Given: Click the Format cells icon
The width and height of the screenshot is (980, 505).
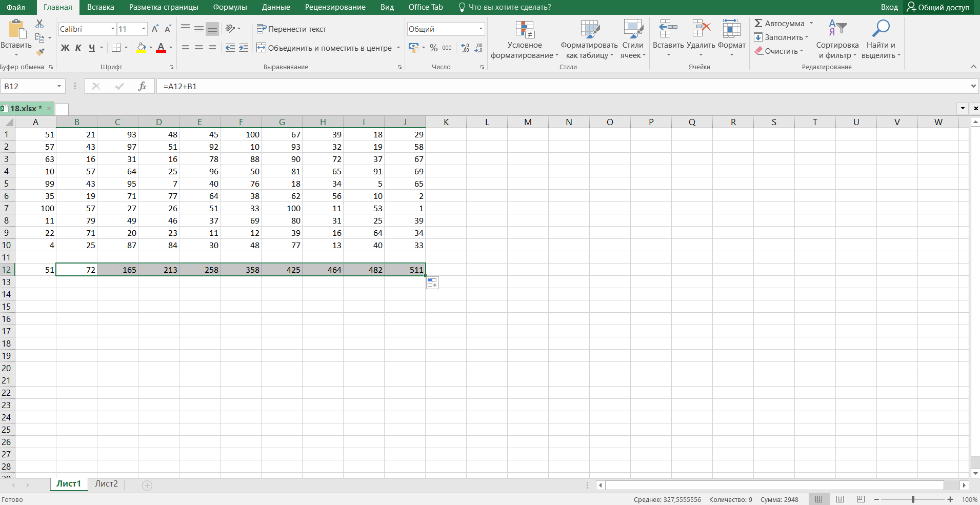Looking at the screenshot, I should [x=732, y=29].
